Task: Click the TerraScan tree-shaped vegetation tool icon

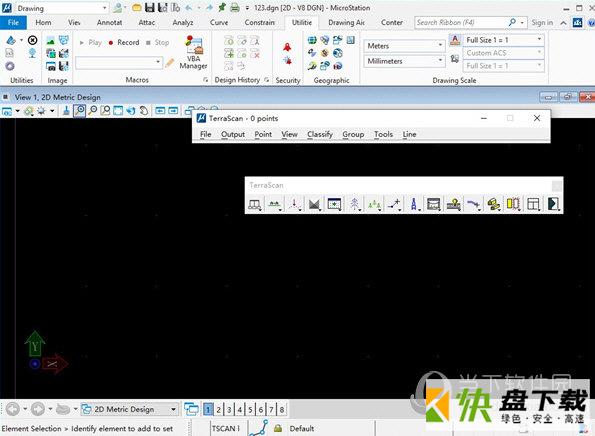Action: coord(354,204)
